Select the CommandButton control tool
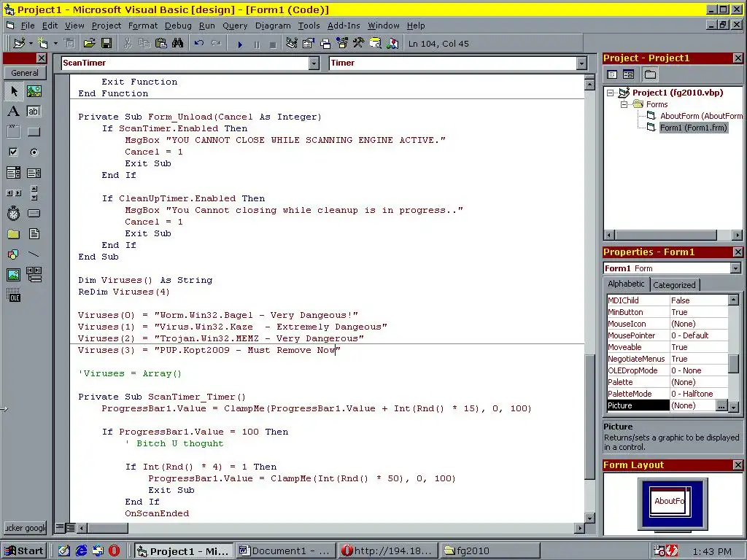 pyautogui.click(x=34, y=132)
